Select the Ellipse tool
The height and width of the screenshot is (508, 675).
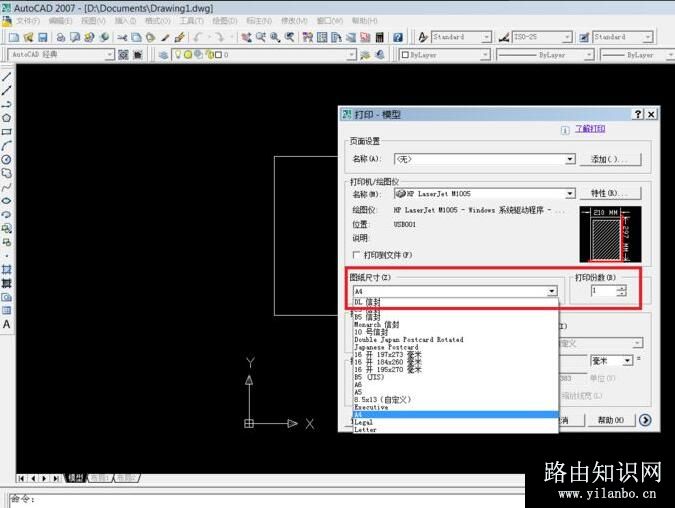tap(6, 201)
